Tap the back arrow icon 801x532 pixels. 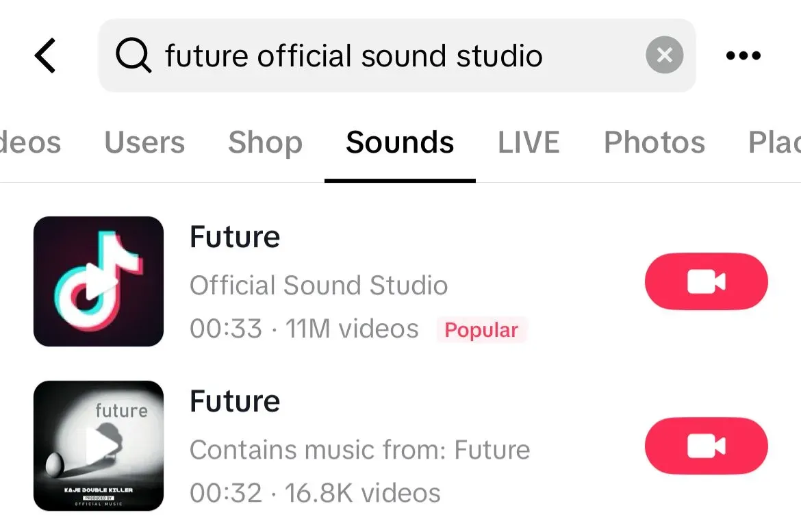pyautogui.click(x=46, y=55)
